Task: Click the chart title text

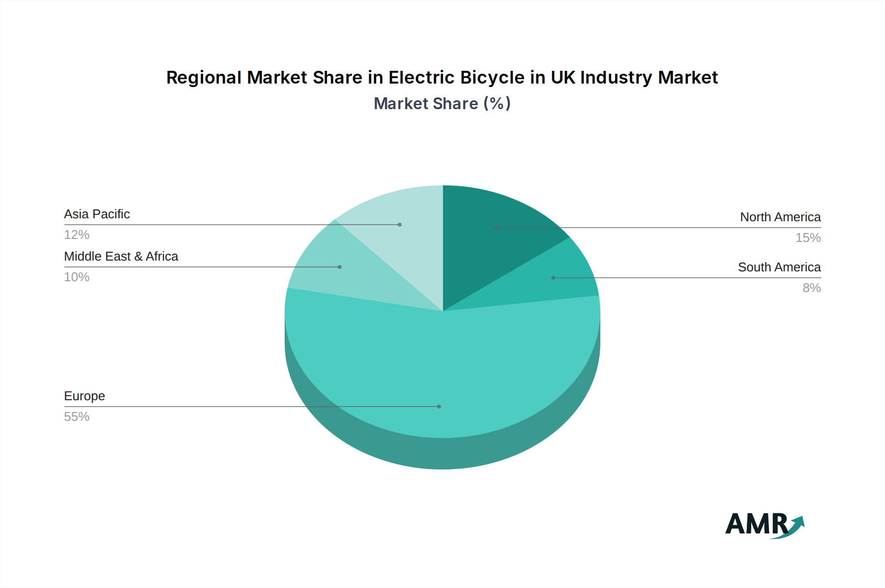Action: [x=442, y=77]
